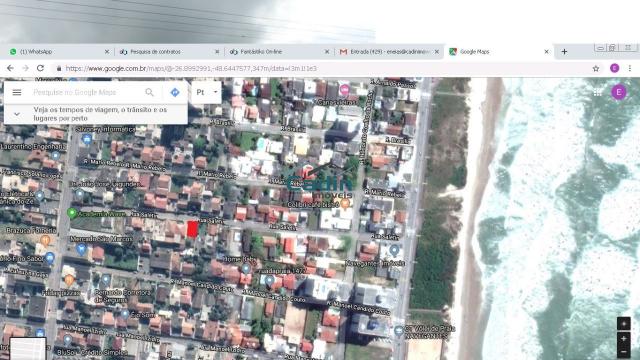
Task: Click the Bernardo Corretora de Seguros pin
Action: coord(106,280)
